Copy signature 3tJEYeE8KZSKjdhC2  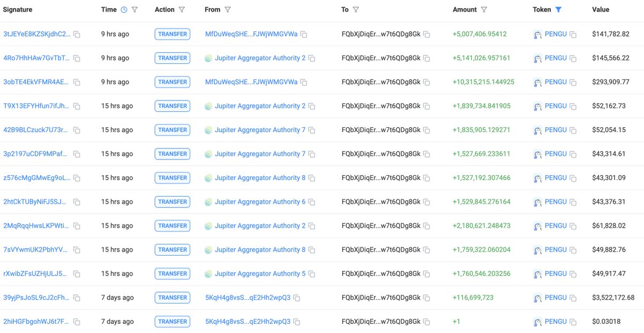tap(77, 34)
